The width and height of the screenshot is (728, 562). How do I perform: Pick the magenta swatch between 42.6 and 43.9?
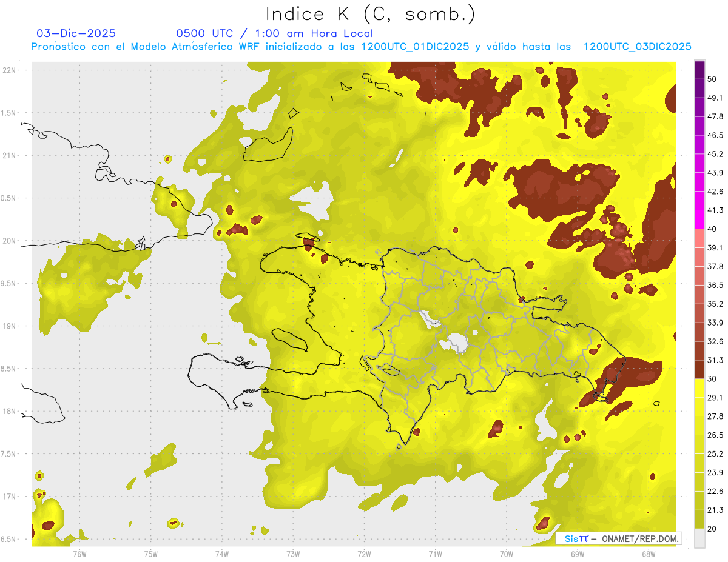point(699,182)
